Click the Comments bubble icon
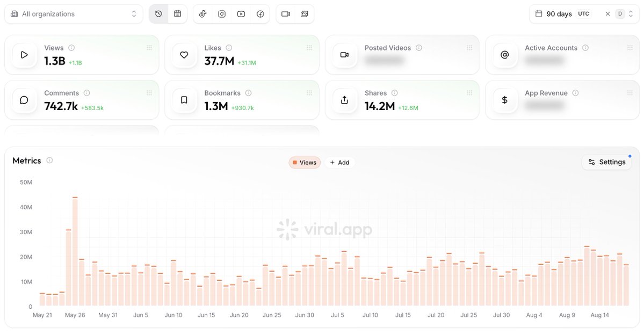This screenshot has height=335, width=644. coord(24,100)
